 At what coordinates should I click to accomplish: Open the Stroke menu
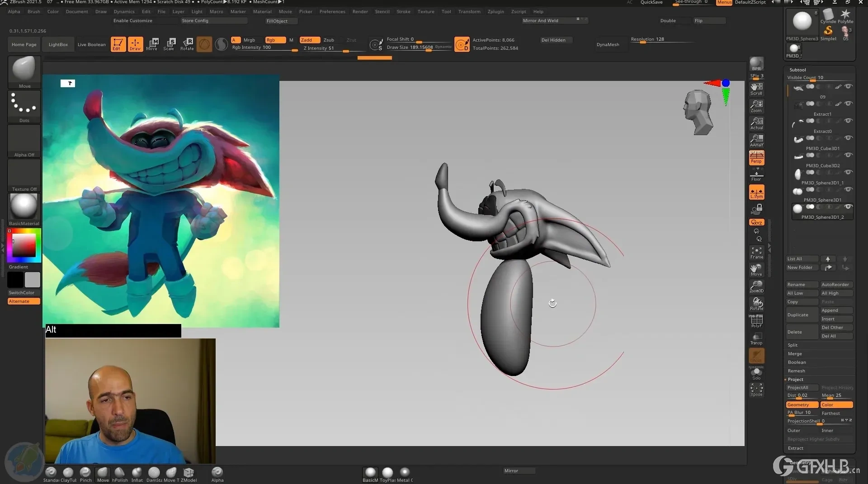[404, 11]
